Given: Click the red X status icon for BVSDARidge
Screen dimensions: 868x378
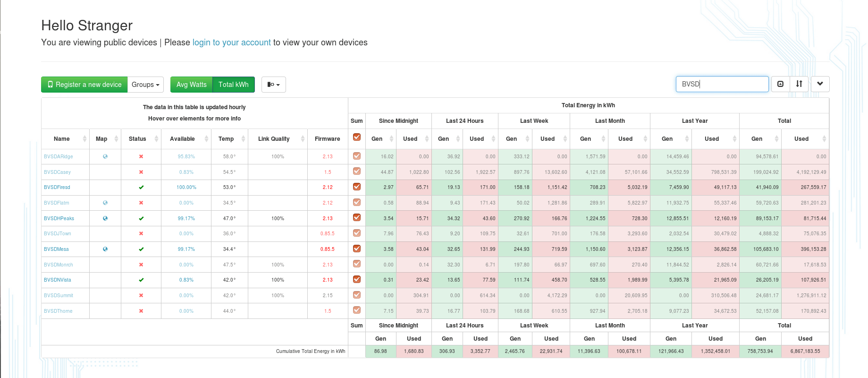Looking at the screenshot, I should click(141, 156).
